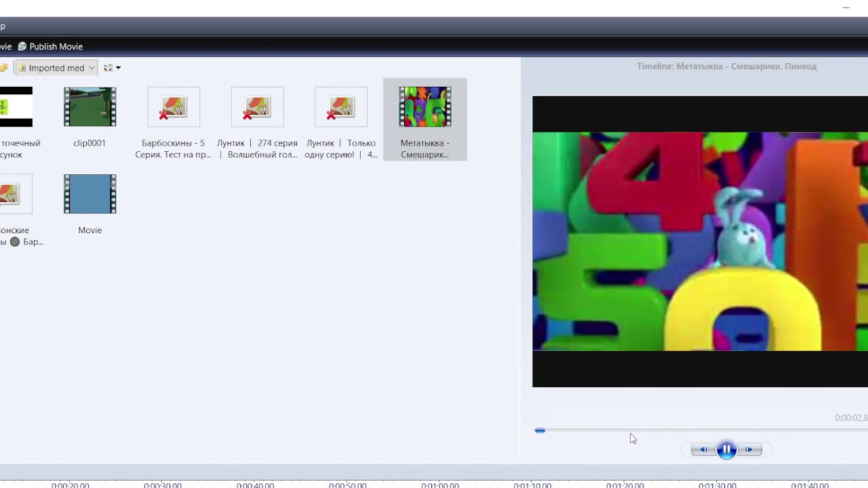868x488 pixels.
Task: Step to the previous frame
Action: tap(703, 449)
